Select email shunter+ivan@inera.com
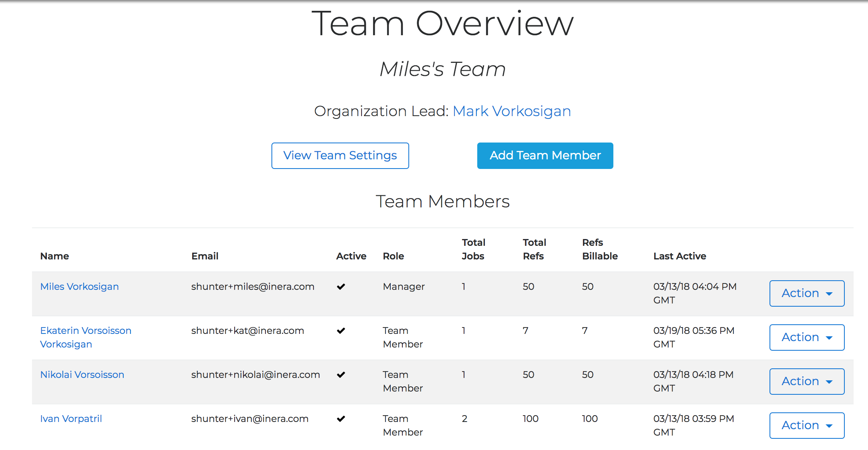868x450 pixels. coord(250,419)
